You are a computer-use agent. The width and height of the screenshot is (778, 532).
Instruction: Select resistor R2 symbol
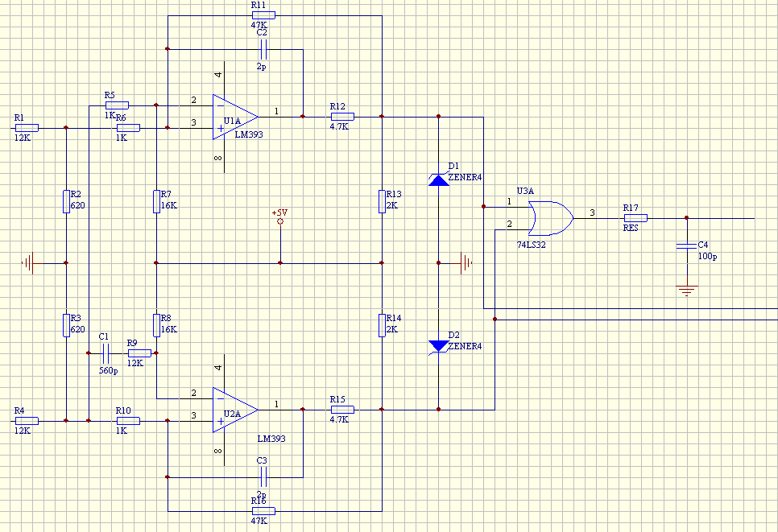click(x=66, y=201)
